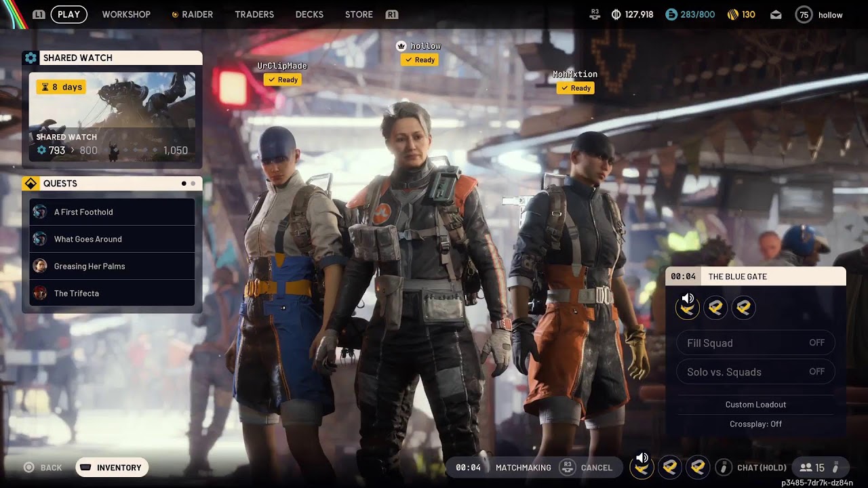Viewport: 868px width, 488px height.
Task: Click the Shared Watch progress track 793 to 1,050
Action: [112, 150]
